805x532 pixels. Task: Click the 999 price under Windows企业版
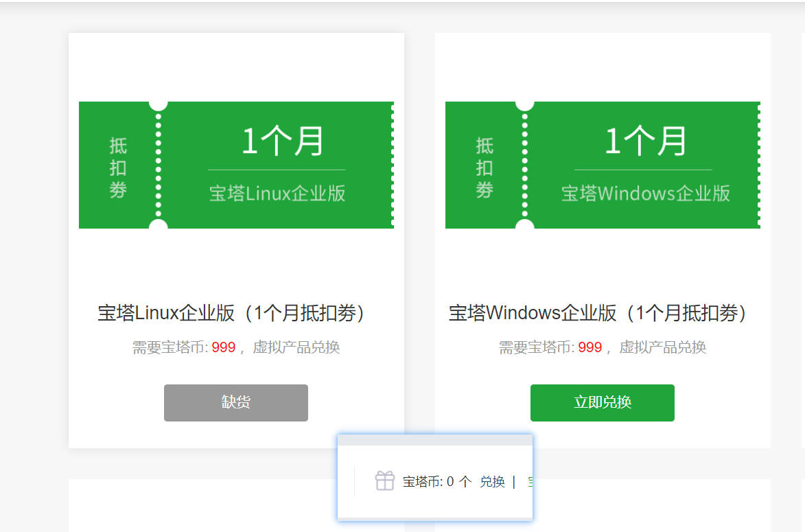coord(590,347)
